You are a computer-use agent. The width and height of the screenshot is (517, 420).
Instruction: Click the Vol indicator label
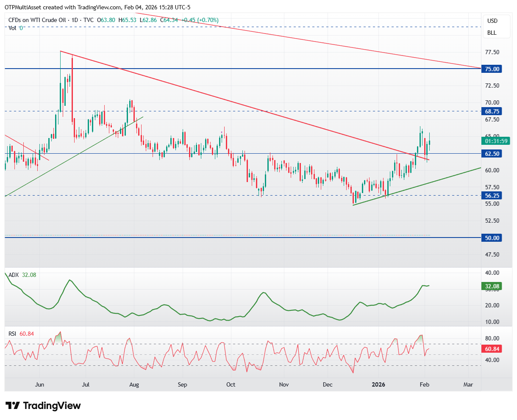(12, 28)
